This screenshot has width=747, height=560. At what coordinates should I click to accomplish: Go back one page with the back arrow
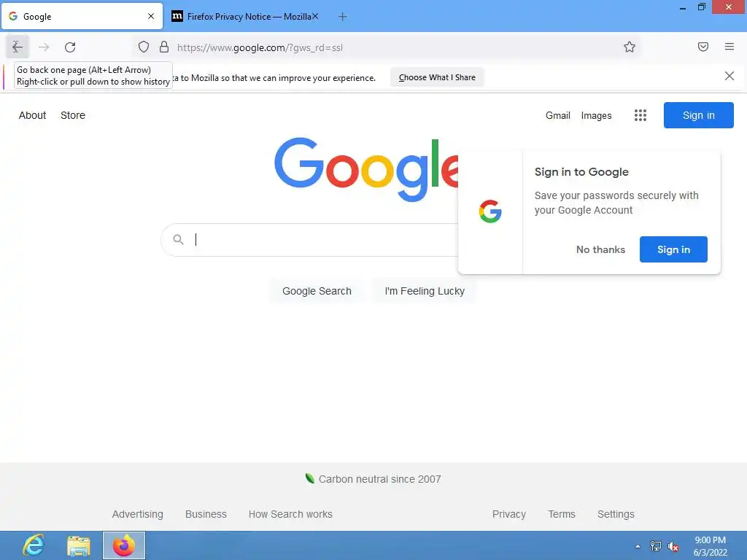point(18,47)
